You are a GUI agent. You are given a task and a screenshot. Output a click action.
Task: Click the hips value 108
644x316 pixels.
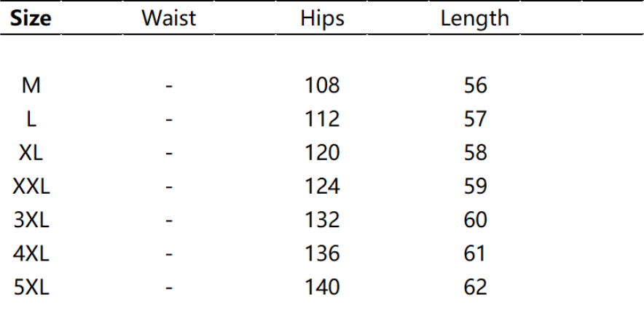(x=322, y=86)
